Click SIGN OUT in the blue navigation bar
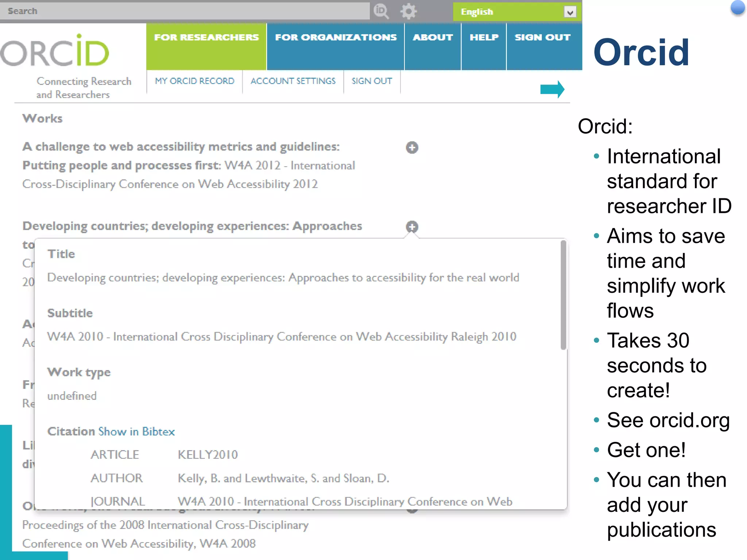The width and height of the screenshot is (747, 560). click(544, 46)
